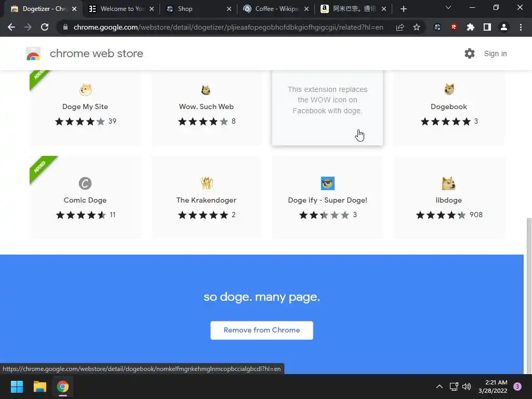Open web store settings gear

470,54
